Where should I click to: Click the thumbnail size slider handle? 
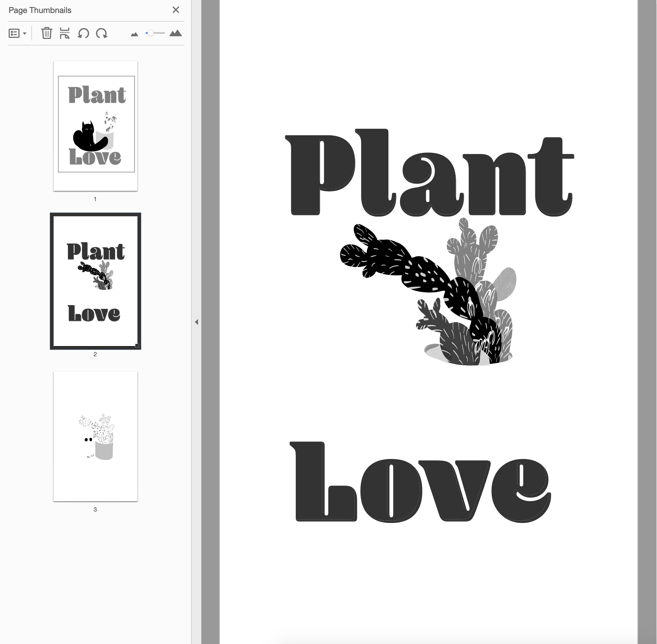pos(151,33)
